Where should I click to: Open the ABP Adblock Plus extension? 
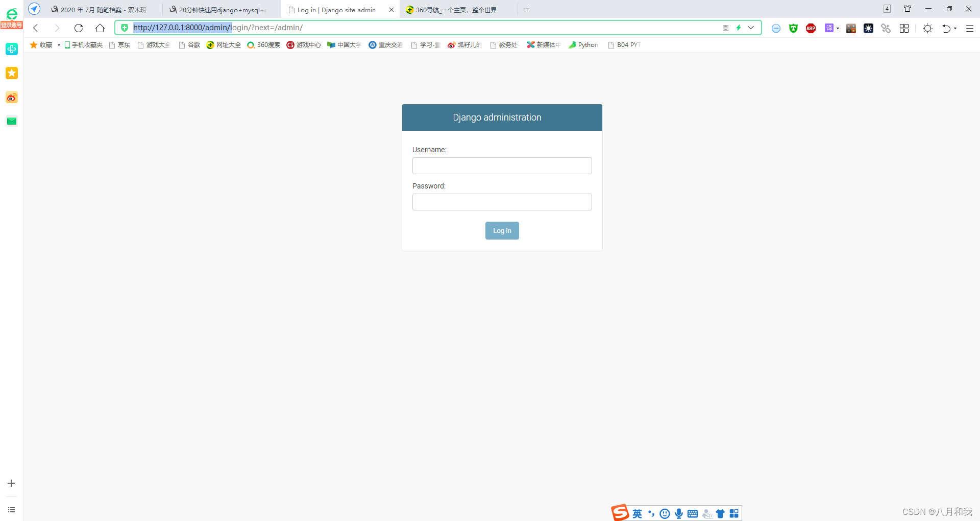(811, 29)
